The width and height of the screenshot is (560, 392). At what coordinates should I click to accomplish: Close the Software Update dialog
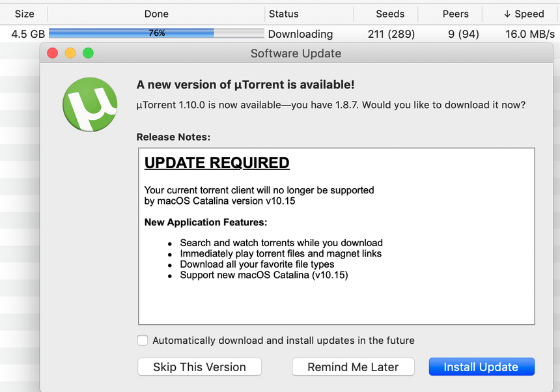pos(53,53)
